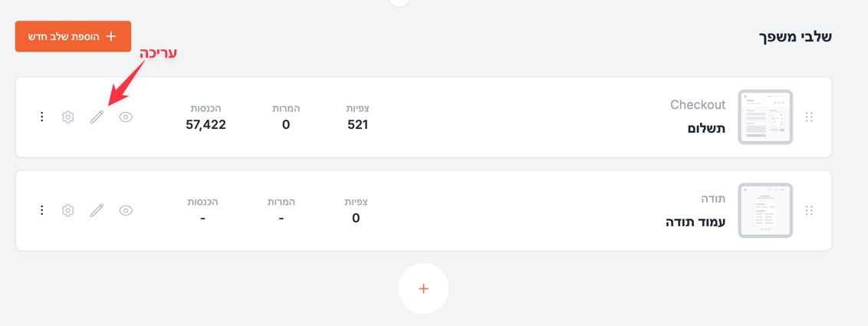This screenshot has width=868, height=326.
Task: Click the orange 'הוספת שלב חדש' button
Action: tap(73, 37)
